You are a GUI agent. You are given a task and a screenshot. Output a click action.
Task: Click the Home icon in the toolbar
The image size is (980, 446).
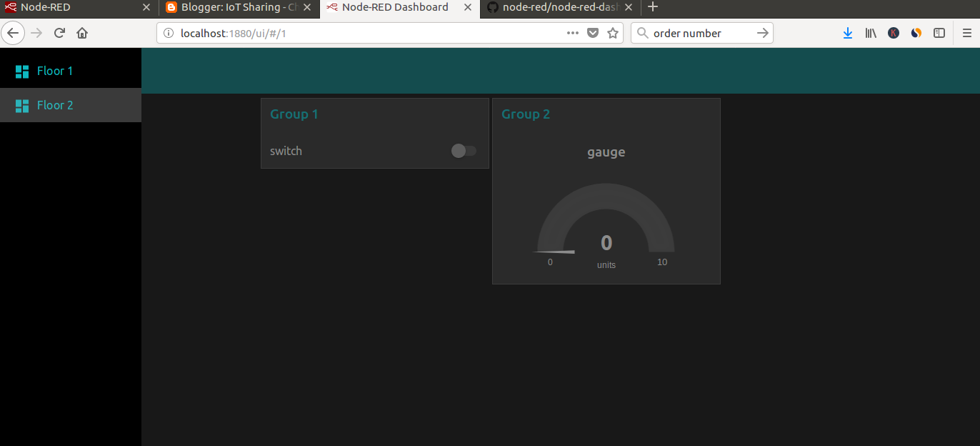(x=81, y=33)
